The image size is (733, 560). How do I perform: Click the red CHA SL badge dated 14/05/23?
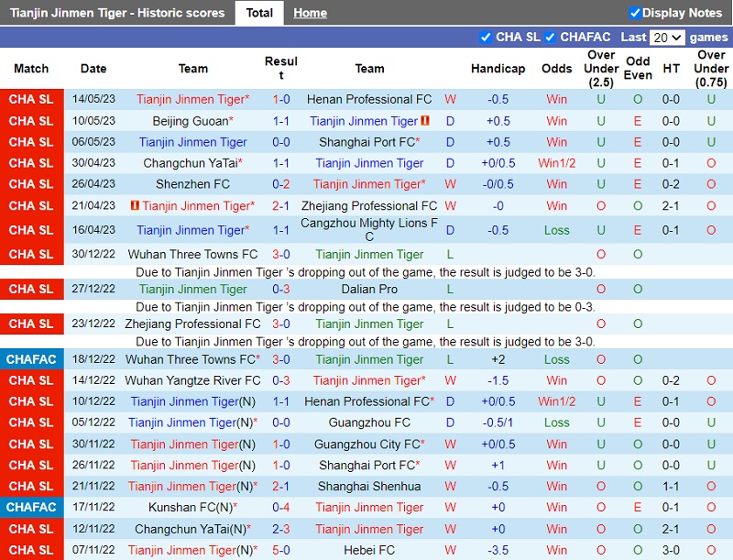(x=32, y=99)
